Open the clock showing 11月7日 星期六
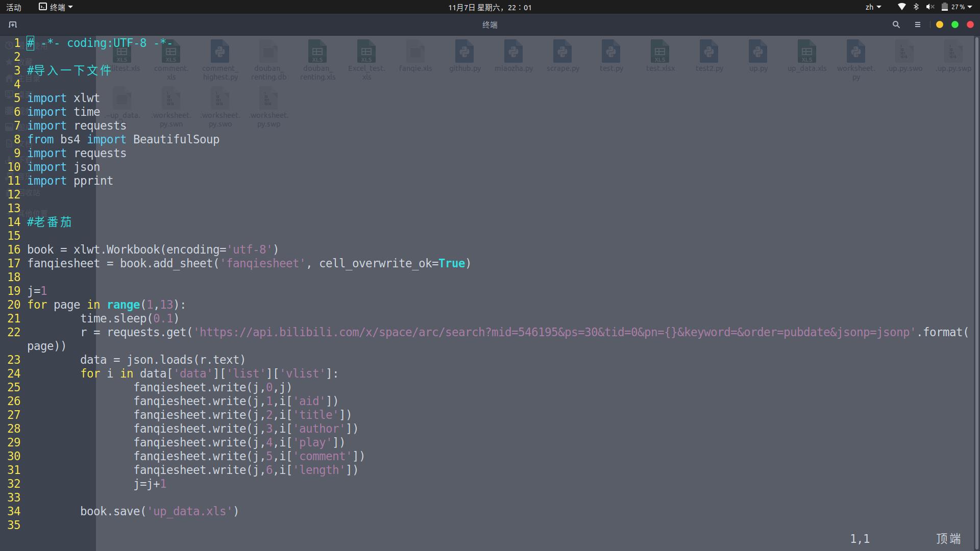This screenshot has width=980, height=551. (489, 7)
